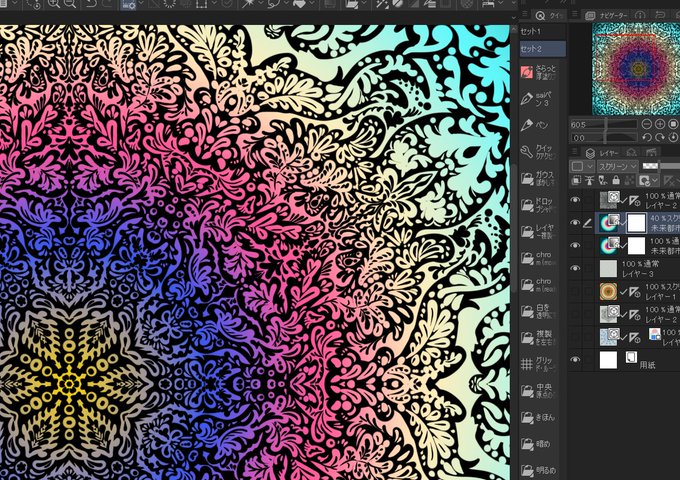Run the second chrom action item
The image size is (680, 480).
tap(541, 284)
